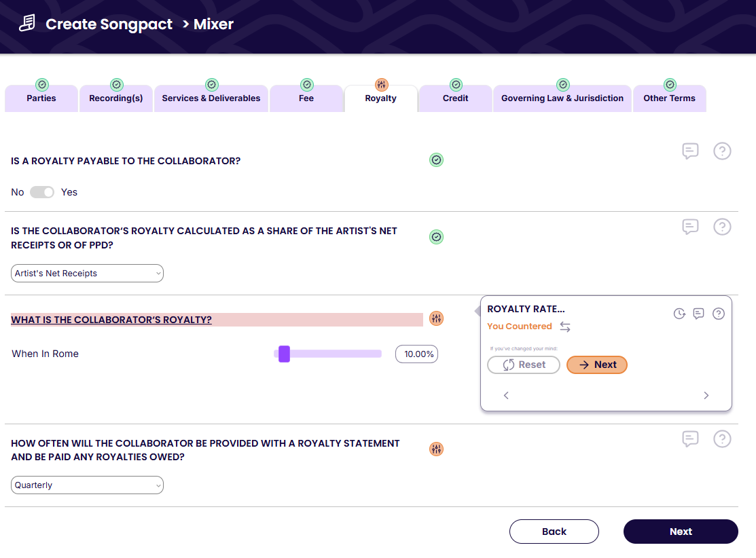Click the 10.00% royalty input field
This screenshot has width=756, height=558.
pyautogui.click(x=416, y=354)
